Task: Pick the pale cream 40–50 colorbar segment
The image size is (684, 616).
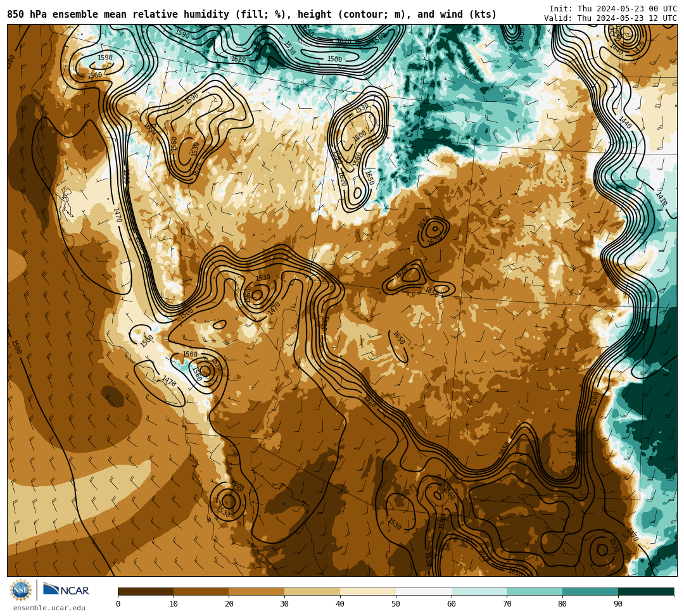Action: tap(368, 591)
